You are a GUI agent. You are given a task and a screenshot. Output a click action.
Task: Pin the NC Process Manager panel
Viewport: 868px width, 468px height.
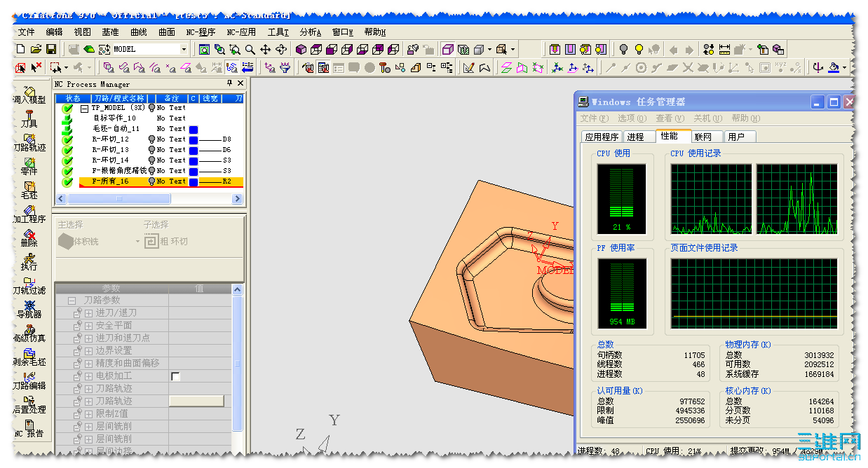pos(229,84)
